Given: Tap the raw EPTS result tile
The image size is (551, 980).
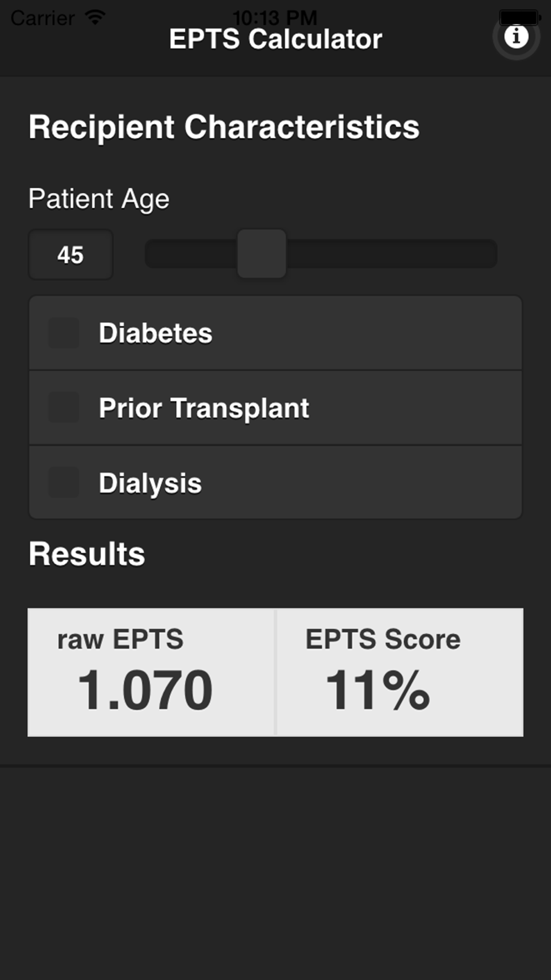Looking at the screenshot, I should pyautogui.click(x=152, y=672).
